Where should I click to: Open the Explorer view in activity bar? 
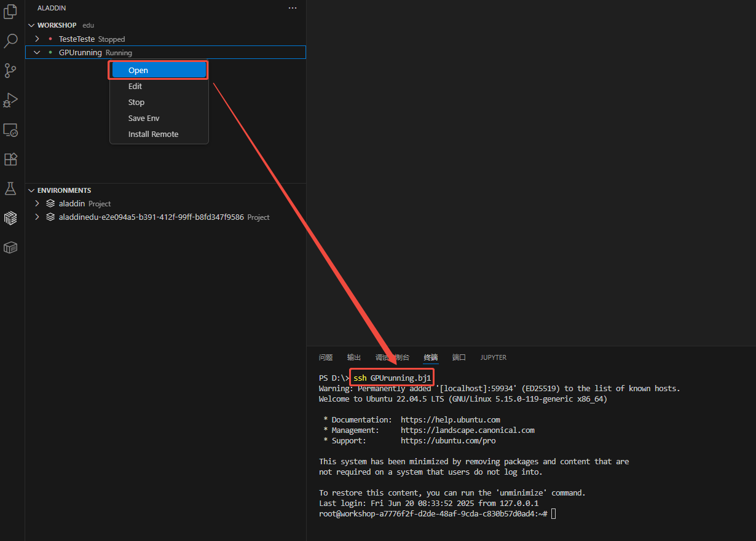click(10, 12)
